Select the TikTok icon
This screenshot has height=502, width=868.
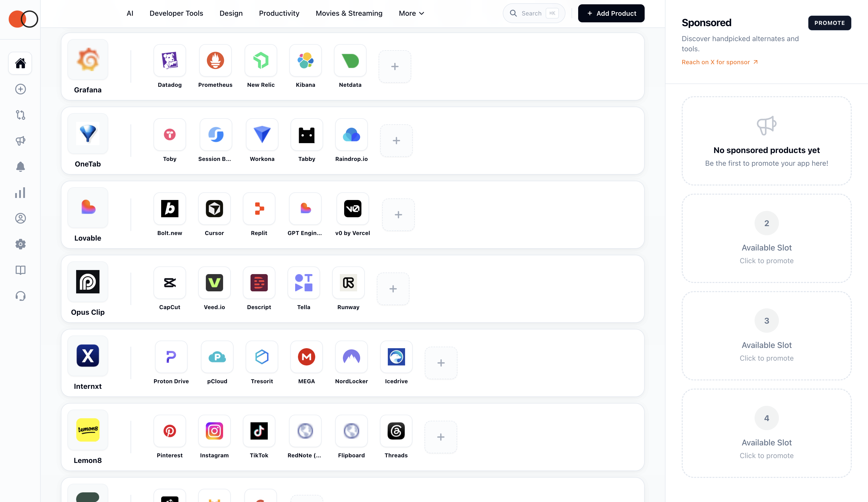(259, 431)
